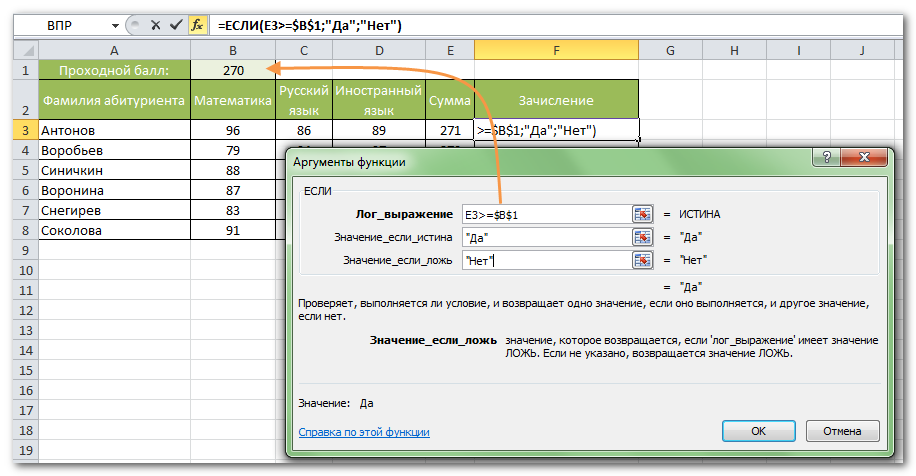Click Соколова's math score 91

click(x=233, y=230)
